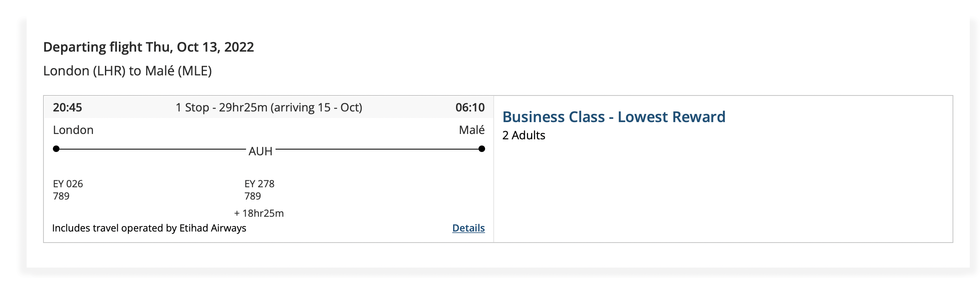Click the London (LHR) to Malé (MLE) route text

click(128, 71)
